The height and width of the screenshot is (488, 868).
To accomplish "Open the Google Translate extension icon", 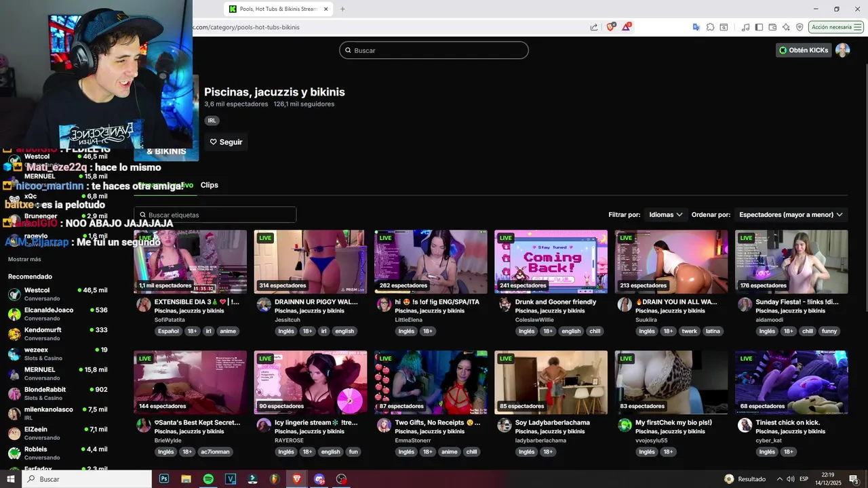I will click(696, 27).
